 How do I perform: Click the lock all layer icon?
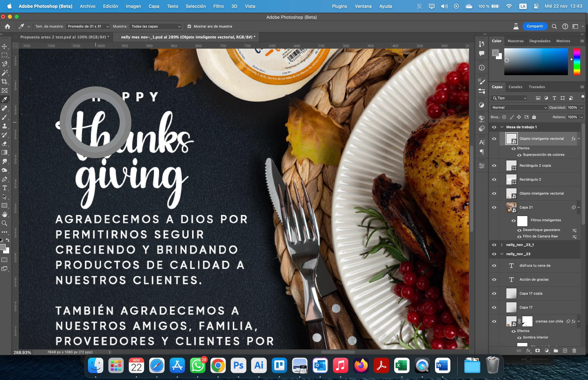point(534,117)
